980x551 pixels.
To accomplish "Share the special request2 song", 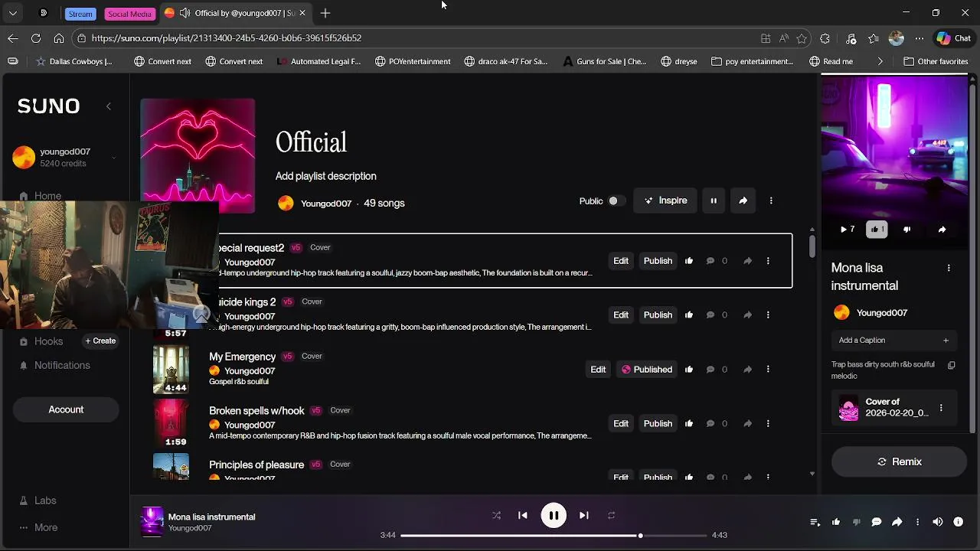I will point(747,261).
